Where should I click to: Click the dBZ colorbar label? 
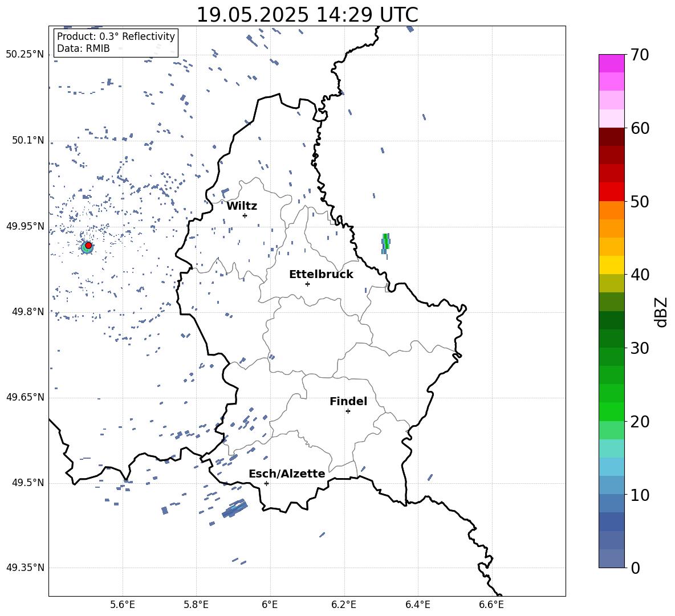point(662,312)
